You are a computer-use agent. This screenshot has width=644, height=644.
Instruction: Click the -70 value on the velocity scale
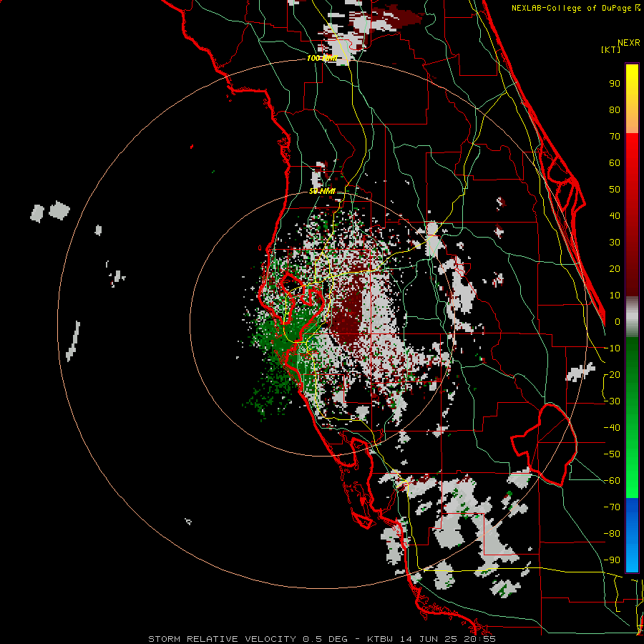[x=612, y=507]
